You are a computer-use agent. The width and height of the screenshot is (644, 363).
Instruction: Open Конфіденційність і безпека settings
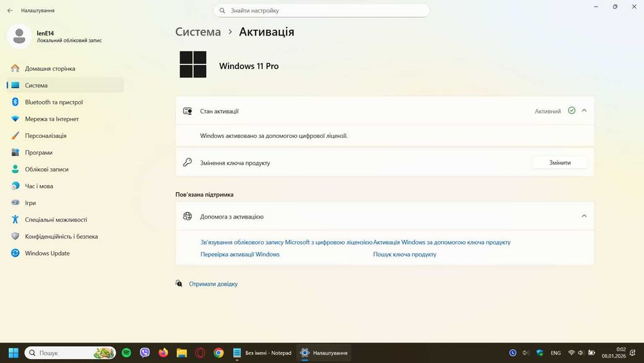[x=65, y=237]
